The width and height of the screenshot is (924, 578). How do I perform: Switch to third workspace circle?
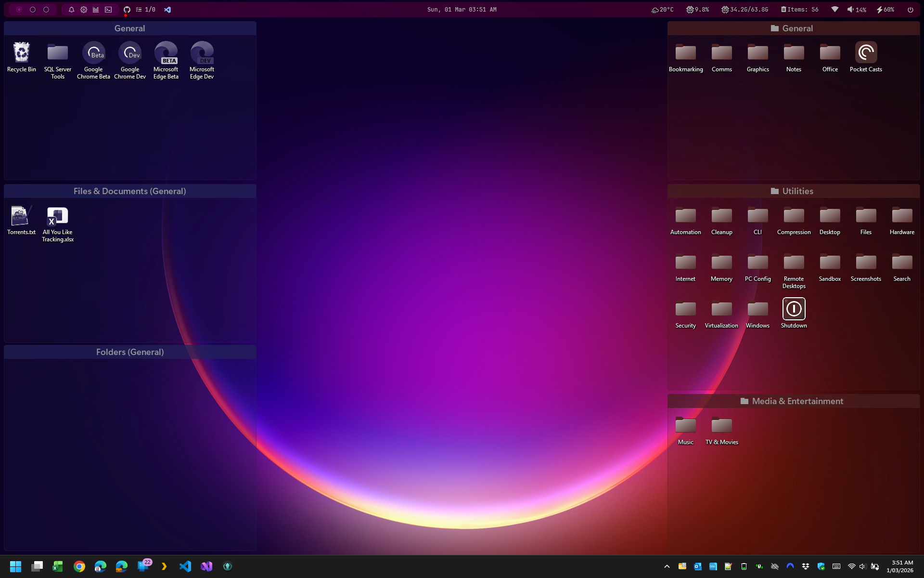(x=46, y=10)
